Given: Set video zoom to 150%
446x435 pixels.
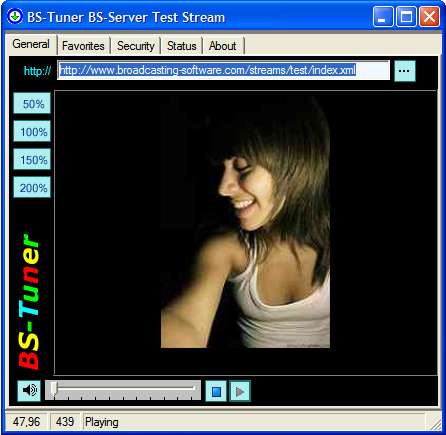Looking at the screenshot, I should 32,160.
